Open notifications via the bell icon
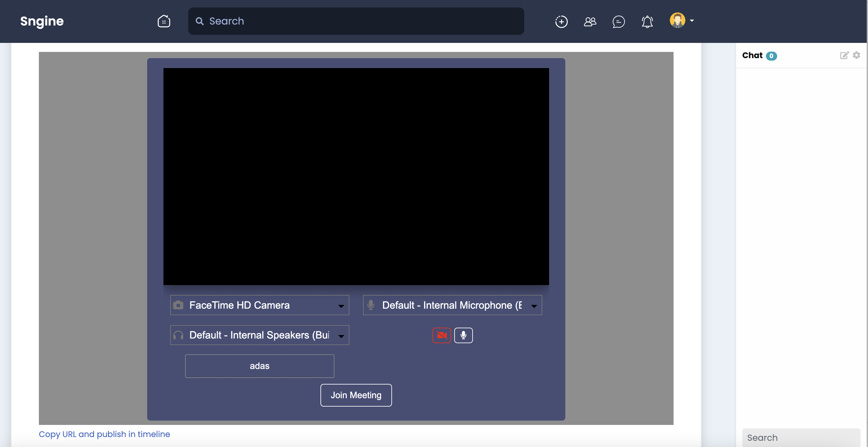868x447 pixels. [647, 21]
